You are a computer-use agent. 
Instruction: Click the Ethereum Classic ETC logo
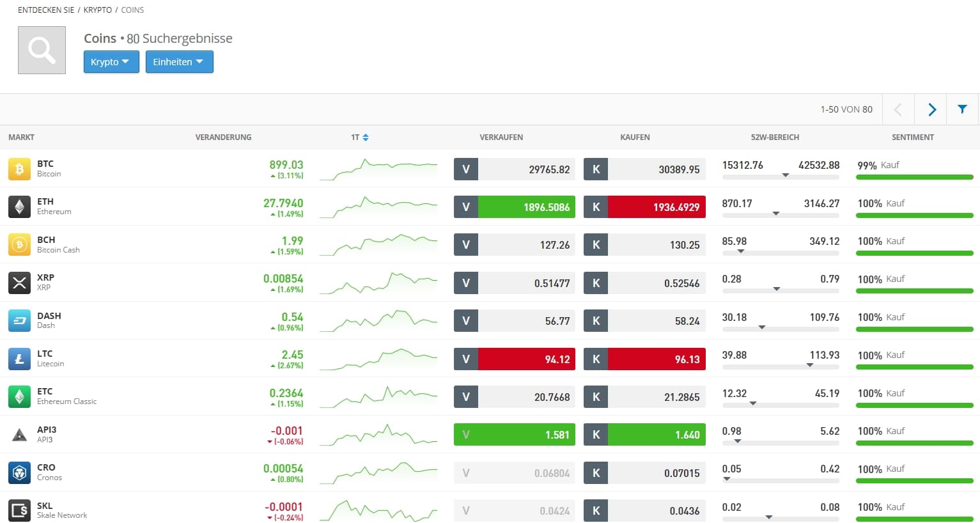[19, 396]
